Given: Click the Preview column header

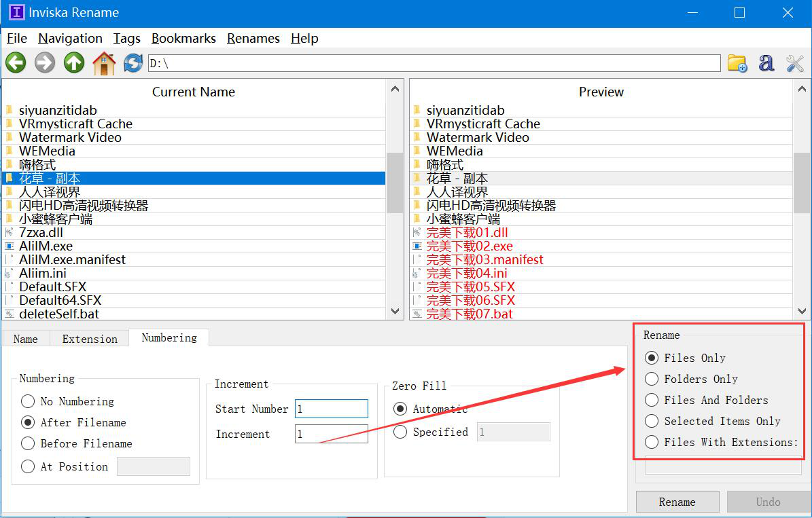Looking at the screenshot, I should coord(601,92).
